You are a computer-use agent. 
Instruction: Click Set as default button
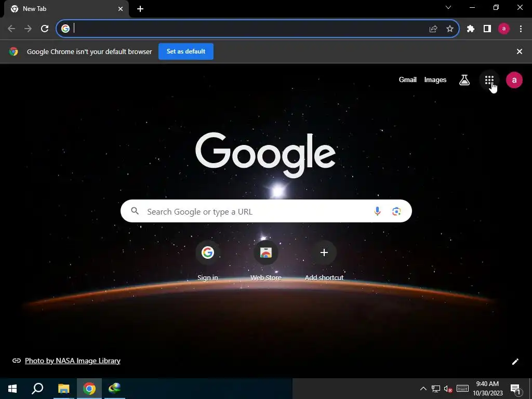(186, 51)
